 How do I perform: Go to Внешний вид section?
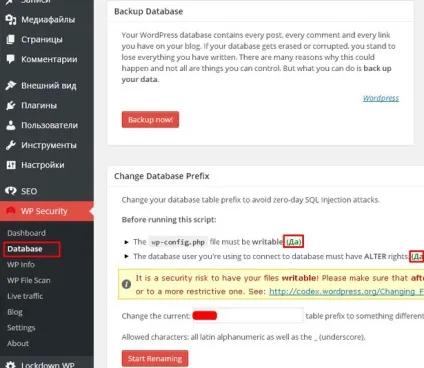tap(47, 85)
